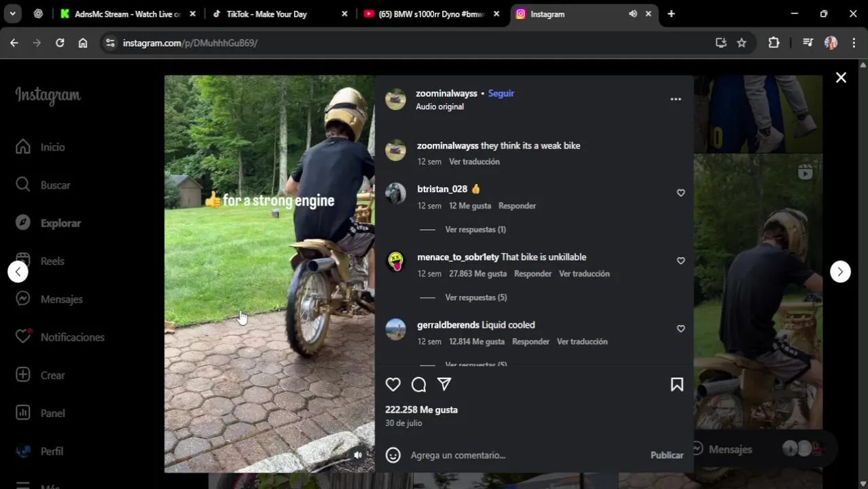Open Notificaciones in the sidebar
Viewport: 868px width, 489px height.
click(x=60, y=337)
